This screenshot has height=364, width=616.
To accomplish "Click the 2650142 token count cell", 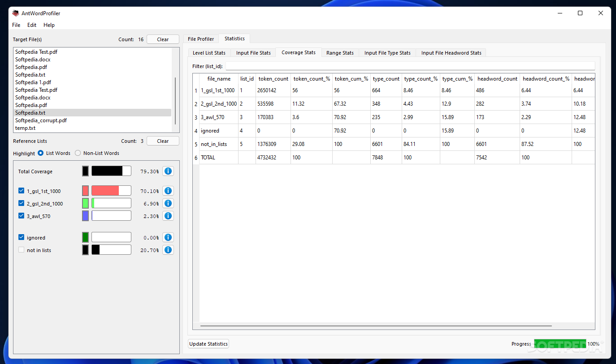I will (273, 90).
